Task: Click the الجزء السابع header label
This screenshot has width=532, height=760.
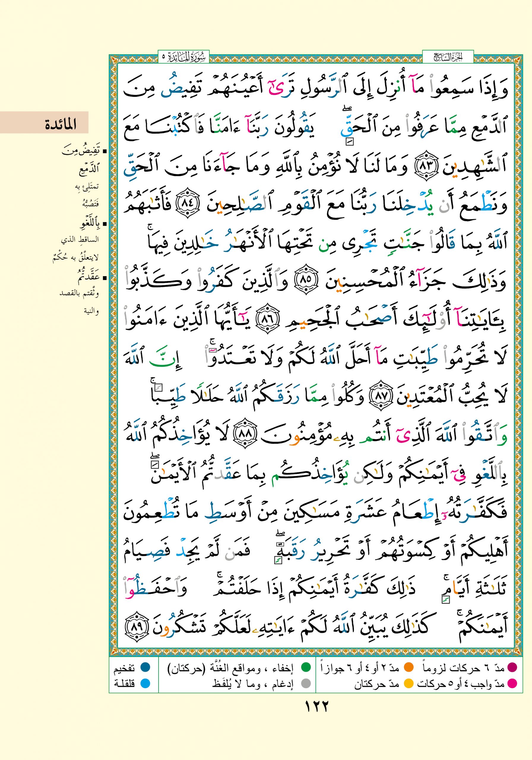Action: [448, 57]
